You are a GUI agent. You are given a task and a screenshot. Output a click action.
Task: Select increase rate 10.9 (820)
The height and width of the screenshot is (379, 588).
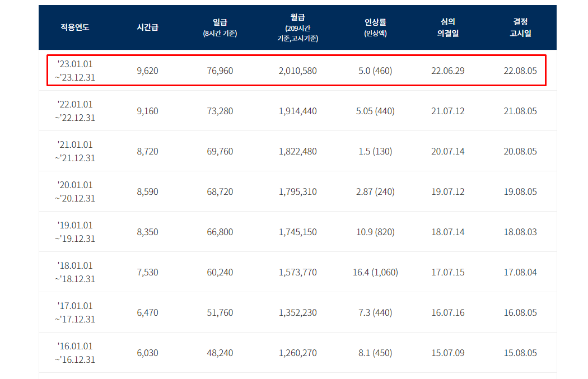point(375,232)
